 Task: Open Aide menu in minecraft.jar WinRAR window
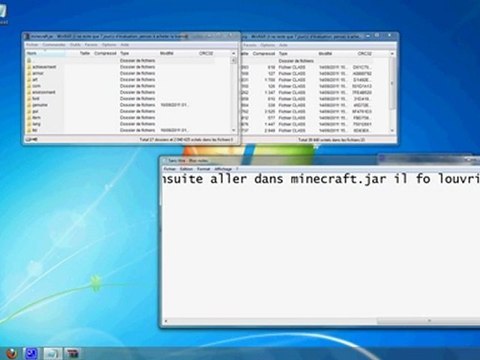tap(125, 45)
